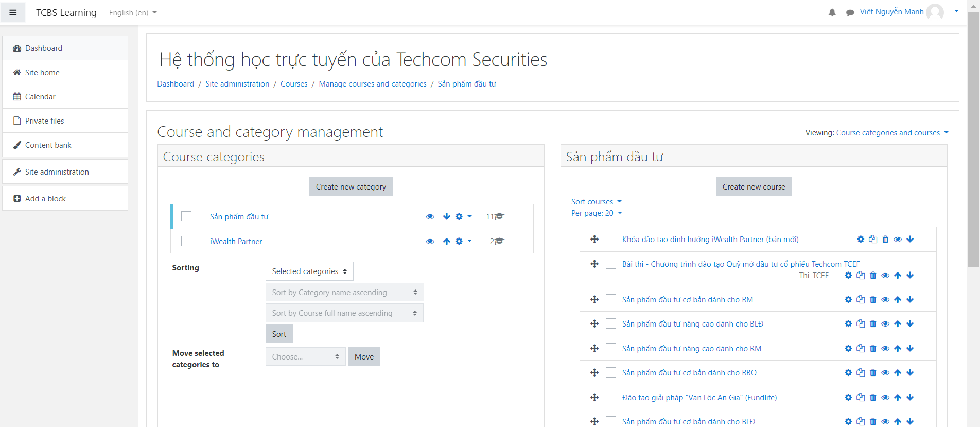Image resolution: width=980 pixels, height=427 pixels.
Task: Select the Sản phẩm đầu tư category checkbox
Action: pyautogui.click(x=186, y=216)
